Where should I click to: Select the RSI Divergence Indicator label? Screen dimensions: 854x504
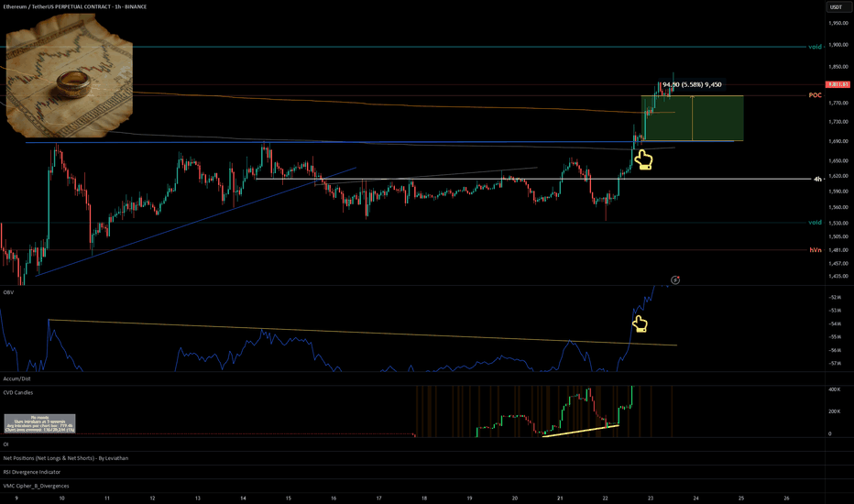(x=31, y=472)
